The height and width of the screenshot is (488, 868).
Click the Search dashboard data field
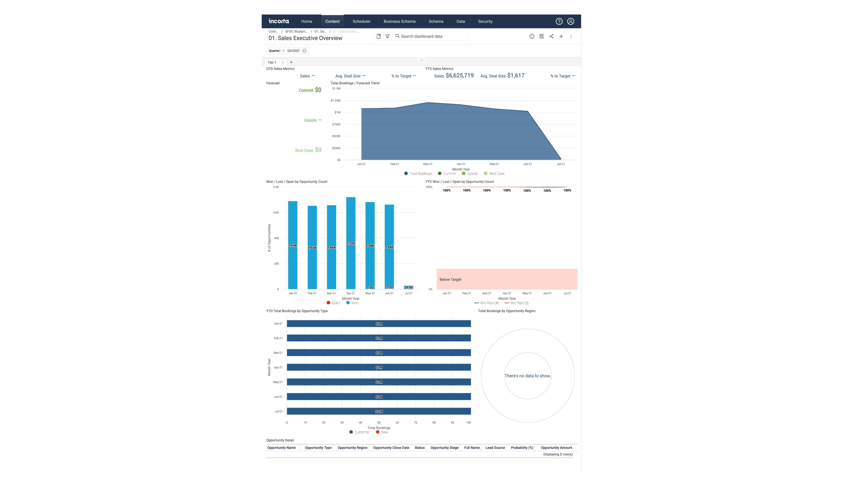pyautogui.click(x=431, y=36)
